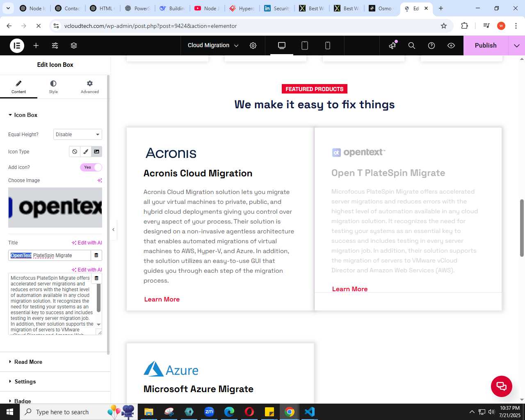This screenshot has width=525, height=420.
Task: Expand the Read More section
Action: tap(55, 362)
